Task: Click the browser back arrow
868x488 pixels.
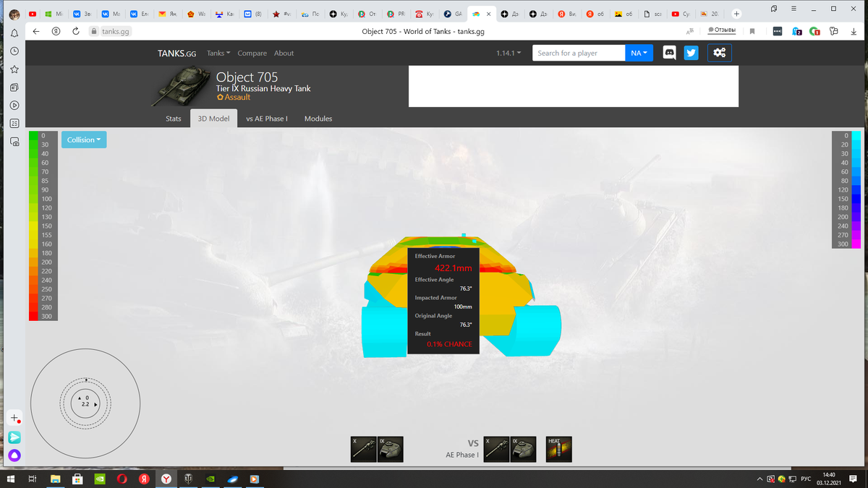Action: click(x=36, y=31)
